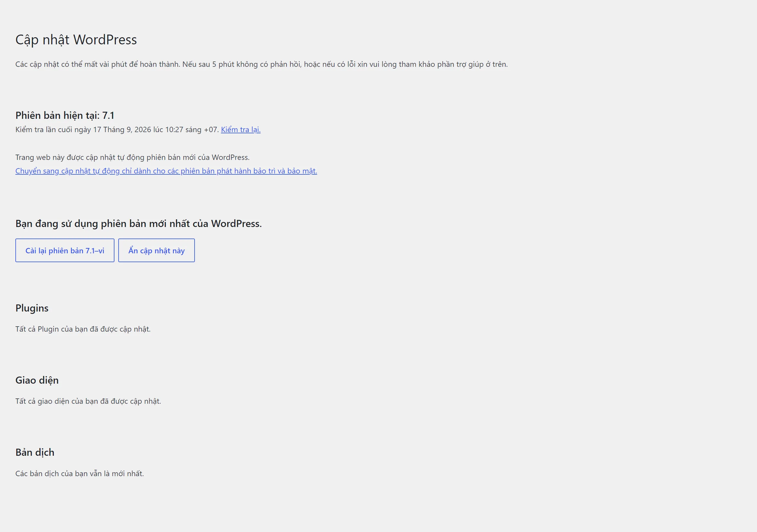Click the "Giao diện" section heading
This screenshot has height=532, width=757.
point(37,380)
